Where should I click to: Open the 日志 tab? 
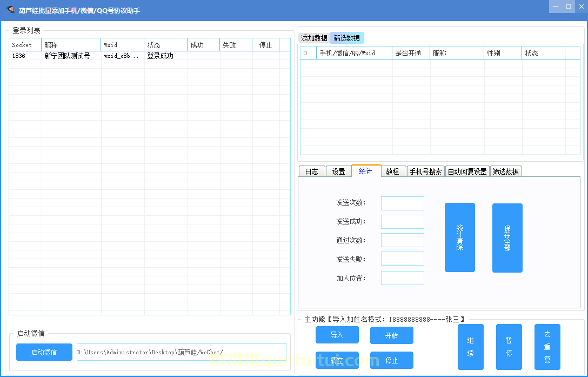(312, 171)
